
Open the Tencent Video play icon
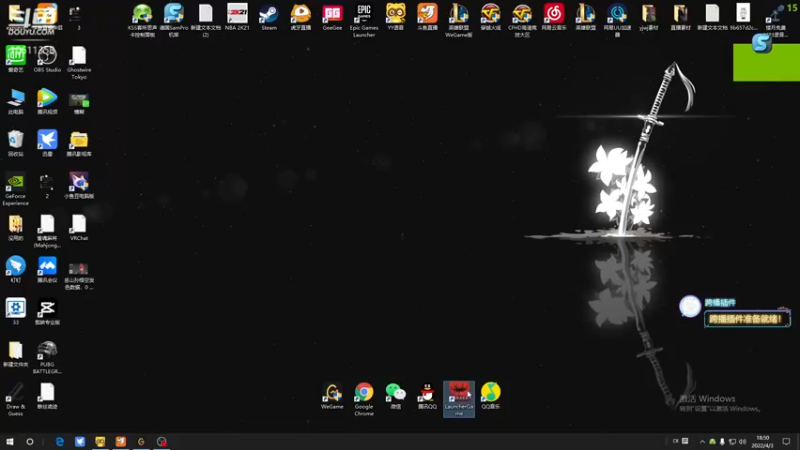[47, 102]
